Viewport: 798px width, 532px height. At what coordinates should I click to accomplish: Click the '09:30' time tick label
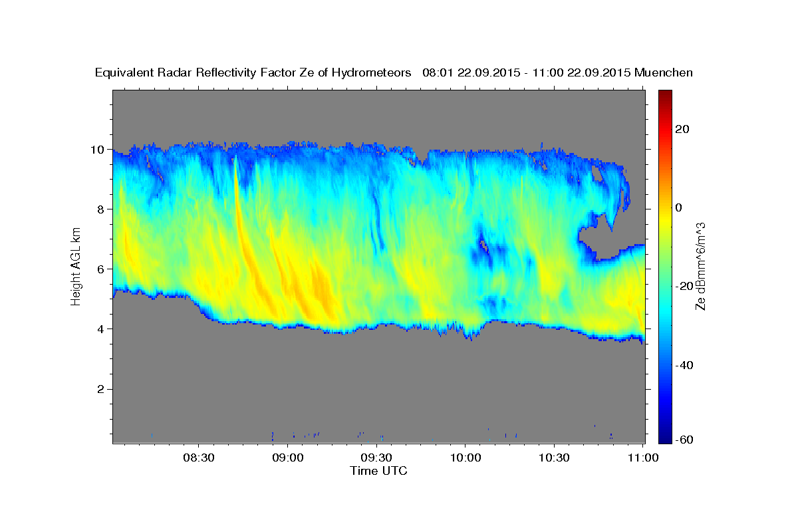tap(376, 458)
